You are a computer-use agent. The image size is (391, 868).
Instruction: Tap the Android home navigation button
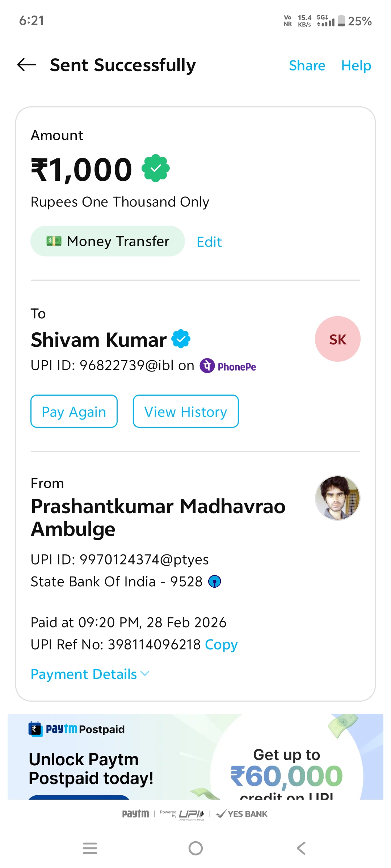pos(195,848)
